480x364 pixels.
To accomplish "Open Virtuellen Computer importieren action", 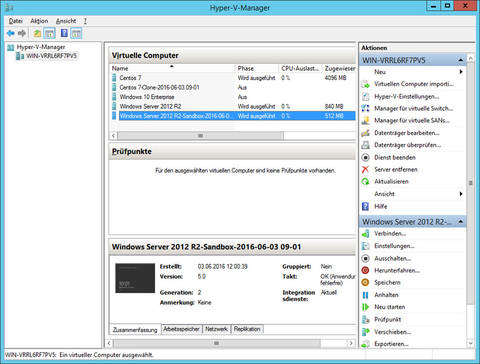I will click(x=414, y=84).
